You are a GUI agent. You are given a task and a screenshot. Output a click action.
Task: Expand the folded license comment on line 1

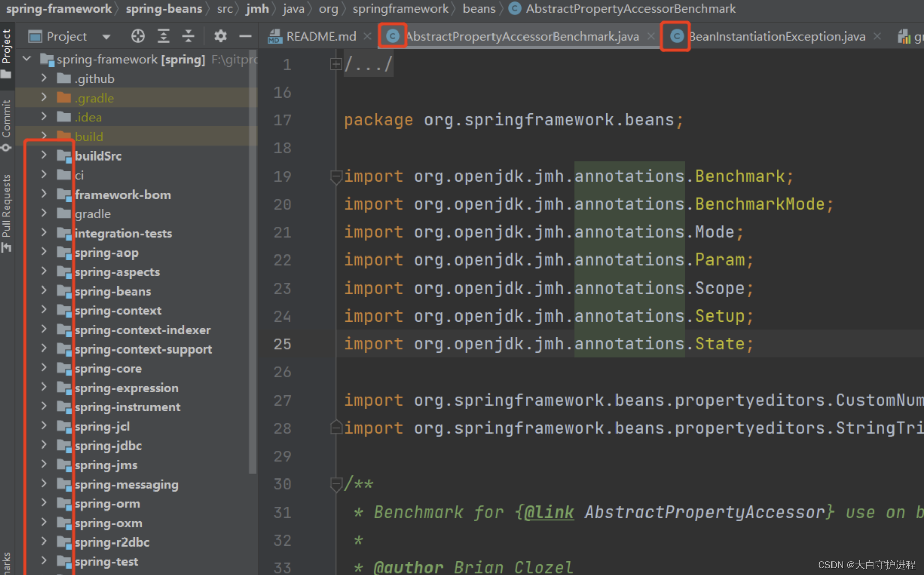[x=335, y=64]
